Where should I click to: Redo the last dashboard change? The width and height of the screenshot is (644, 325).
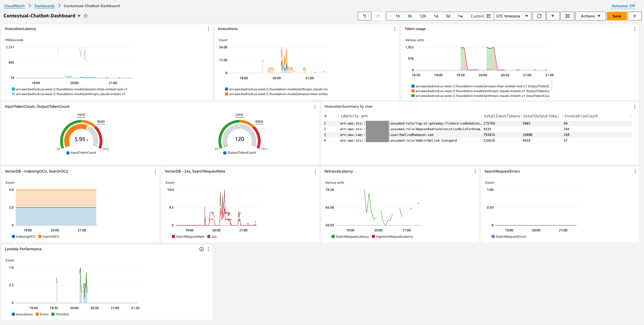(x=378, y=16)
